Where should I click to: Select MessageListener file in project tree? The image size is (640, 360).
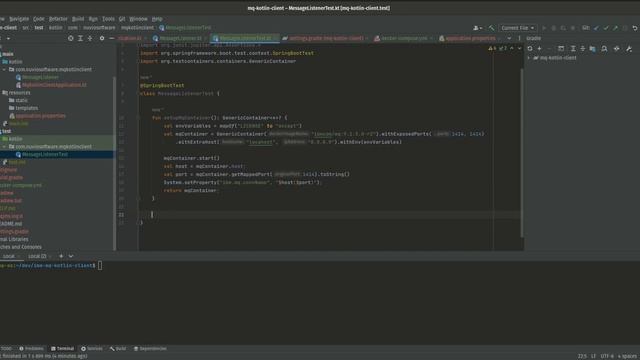[40, 78]
